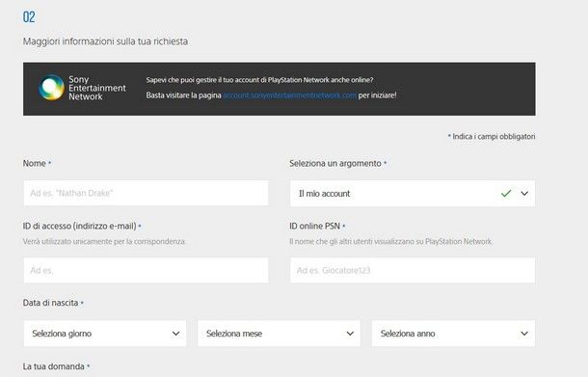Image resolution: width=588 pixels, height=377 pixels.
Task: Click the Il mio account selected option
Action: point(325,194)
